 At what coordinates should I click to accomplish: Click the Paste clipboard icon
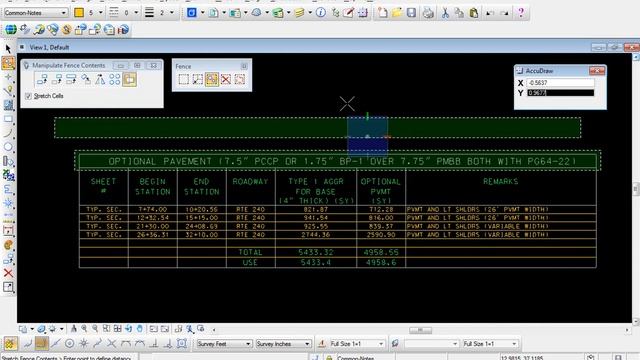coord(473,13)
